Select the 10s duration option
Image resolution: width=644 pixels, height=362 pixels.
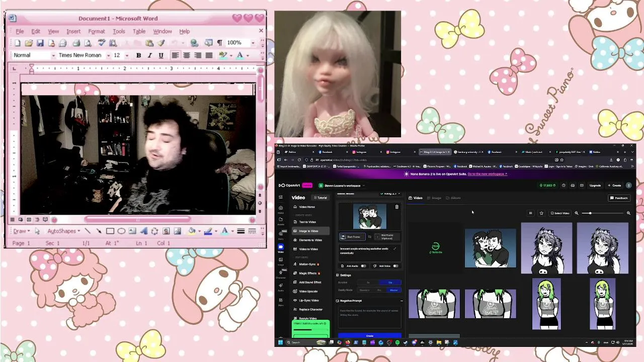pos(390,283)
